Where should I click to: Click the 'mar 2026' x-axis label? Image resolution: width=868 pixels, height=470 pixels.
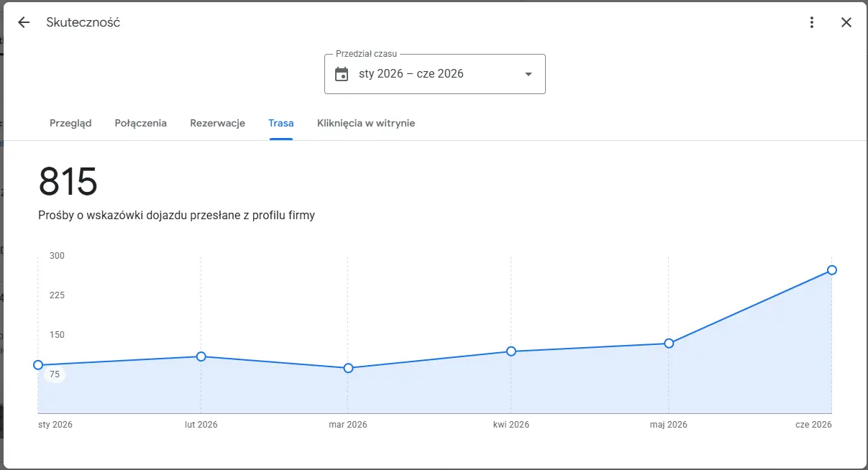coord(348,425)
